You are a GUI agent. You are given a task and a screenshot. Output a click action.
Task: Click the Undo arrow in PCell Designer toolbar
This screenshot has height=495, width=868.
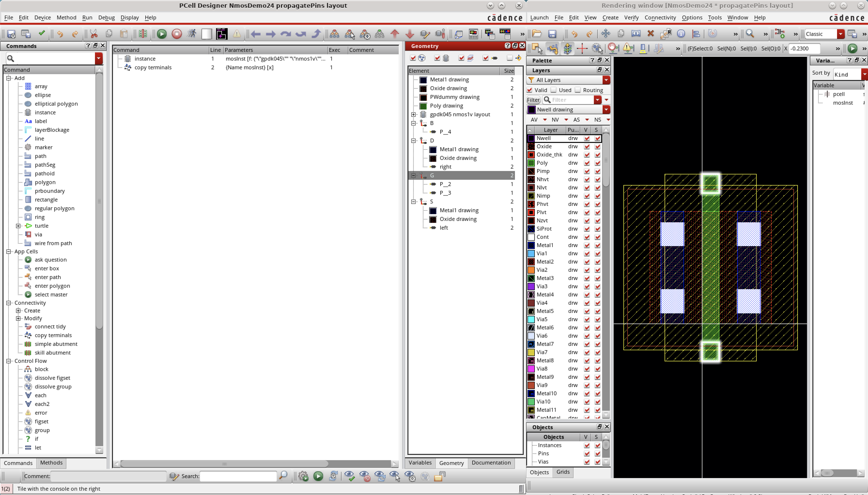[x=60, y=34]
